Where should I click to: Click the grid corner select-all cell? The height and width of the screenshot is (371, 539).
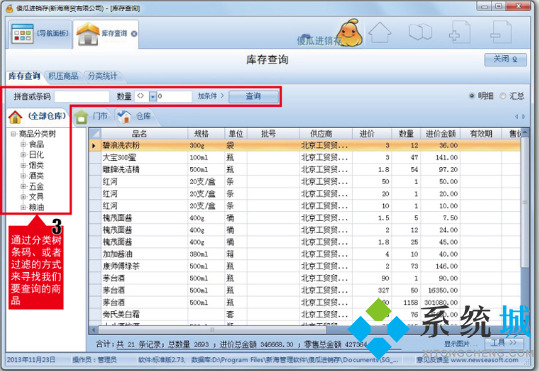(x=95, y=133)
